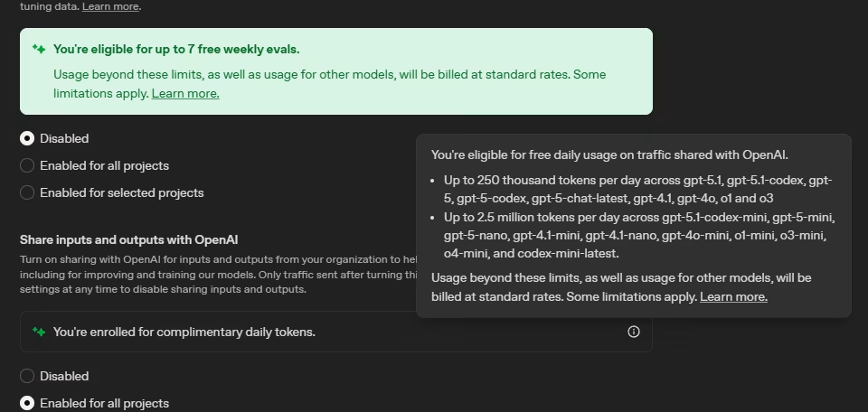Click tooltip heading about free daily usage
868x412 pixels.
pyautogui.click(x=609, y=154)
